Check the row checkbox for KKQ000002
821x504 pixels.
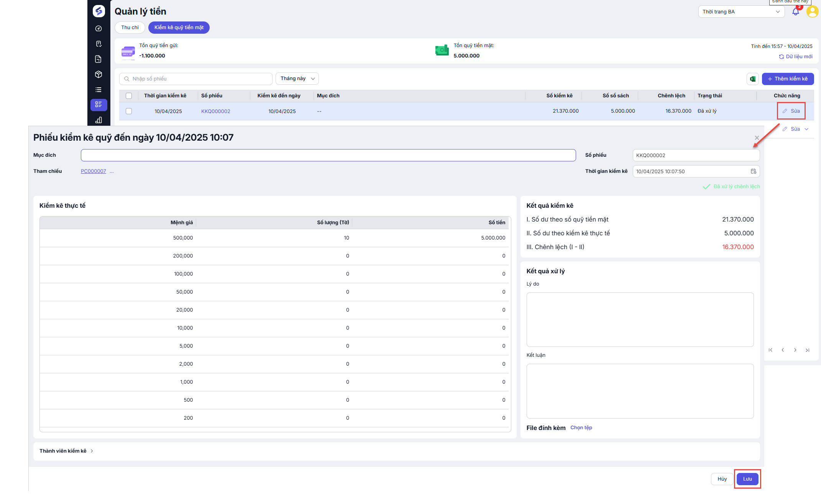(x=129, y=111)
